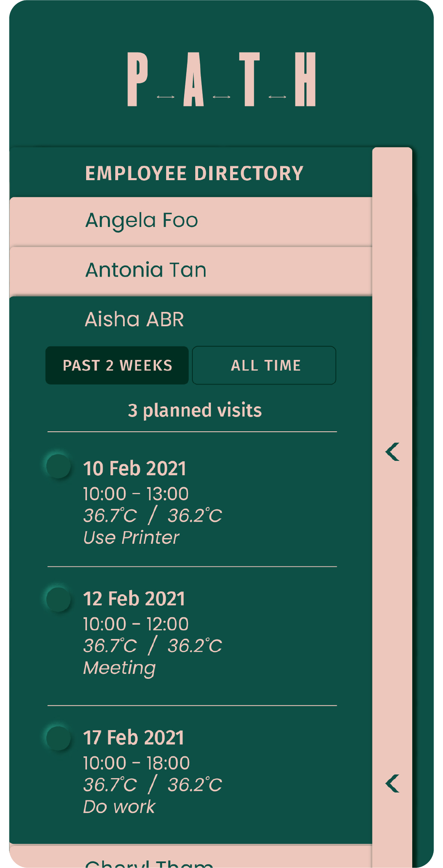Toggle the circle marker for 12 Feb 2021 visit
Image resolution: width=443 pixels, height=868 pixels.
(x=58, y=599)
